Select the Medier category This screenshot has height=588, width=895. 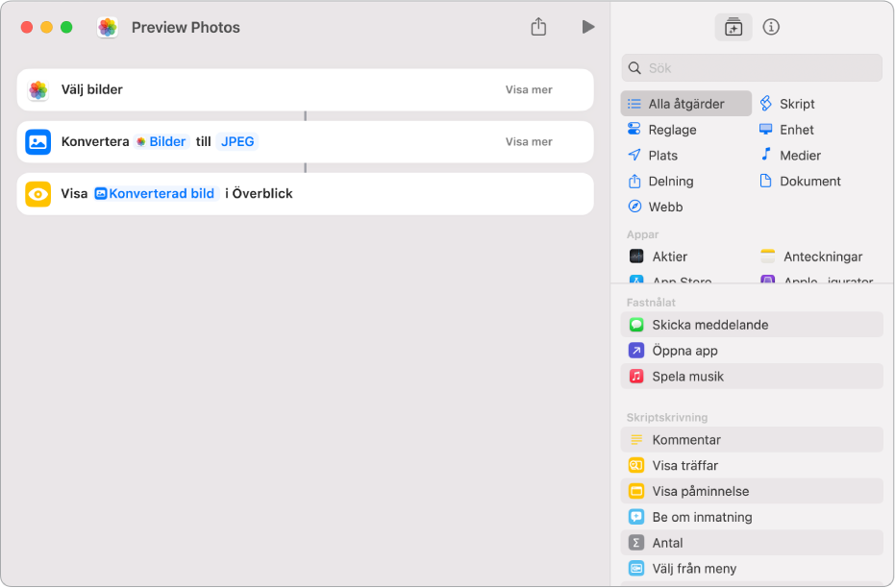(790, 155)
